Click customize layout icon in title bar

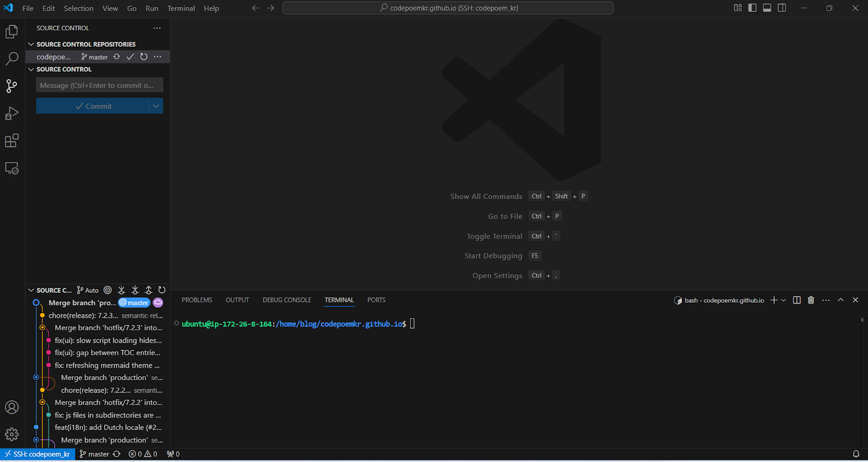click(x=738, y=8)
